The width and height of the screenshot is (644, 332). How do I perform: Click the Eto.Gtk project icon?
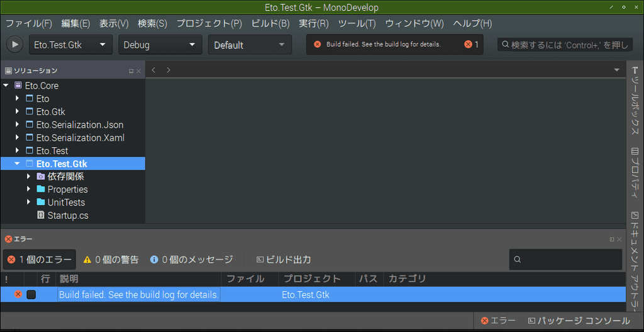click(x=29, y=111)
